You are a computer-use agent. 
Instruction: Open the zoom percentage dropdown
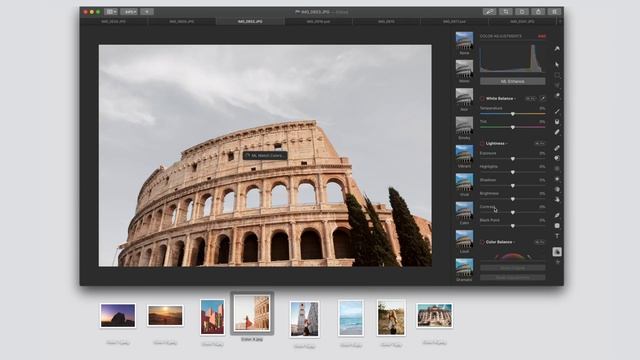(129, 12)
